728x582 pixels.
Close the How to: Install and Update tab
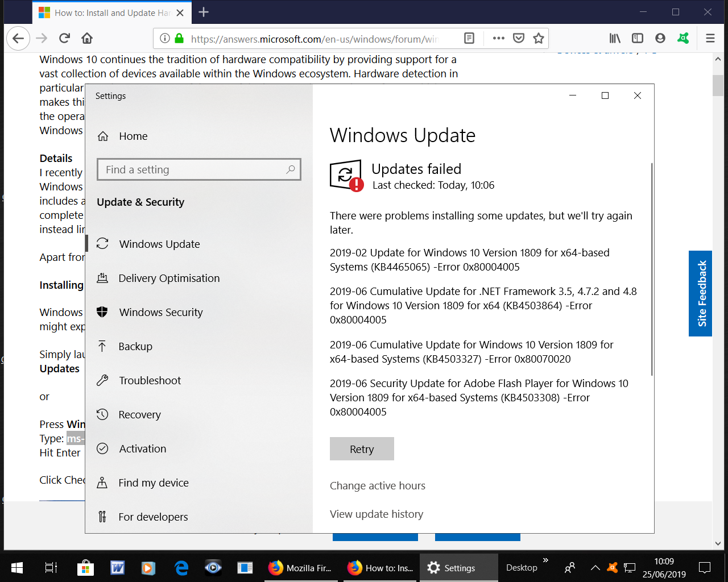click(180, 13)
